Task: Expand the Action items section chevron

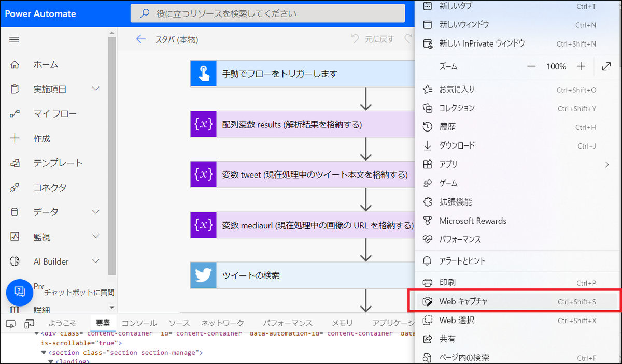Action: 96,89
